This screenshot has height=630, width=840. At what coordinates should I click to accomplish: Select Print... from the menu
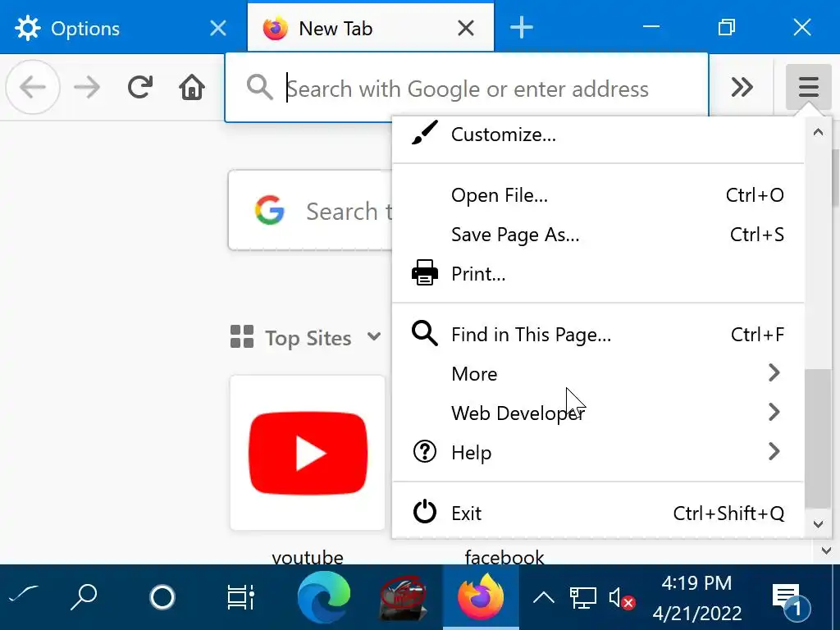[598, 274]
